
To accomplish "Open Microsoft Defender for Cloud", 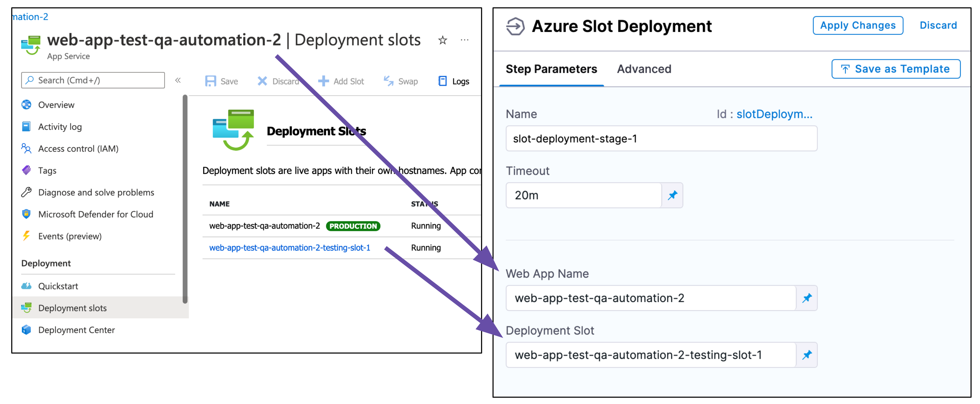I will pos(95,214).
